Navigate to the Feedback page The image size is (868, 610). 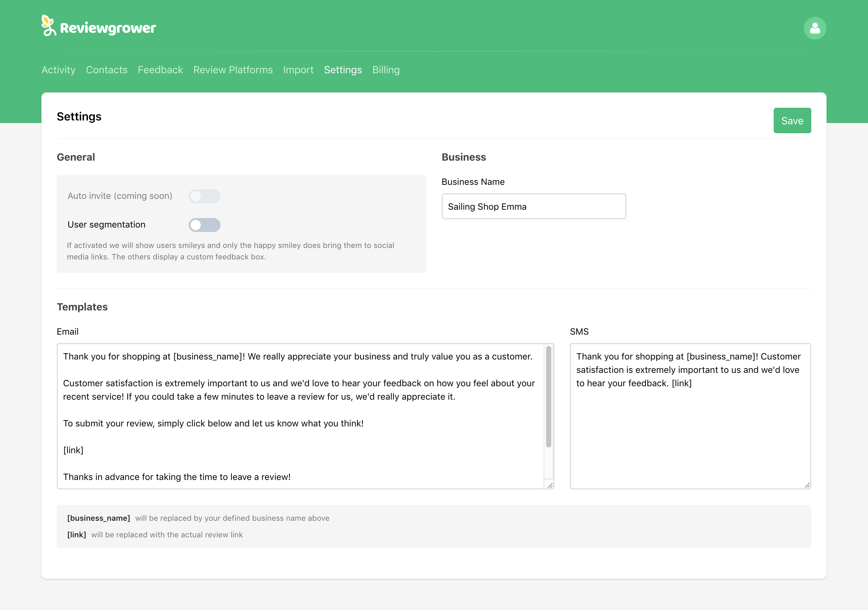click(160, 70)
